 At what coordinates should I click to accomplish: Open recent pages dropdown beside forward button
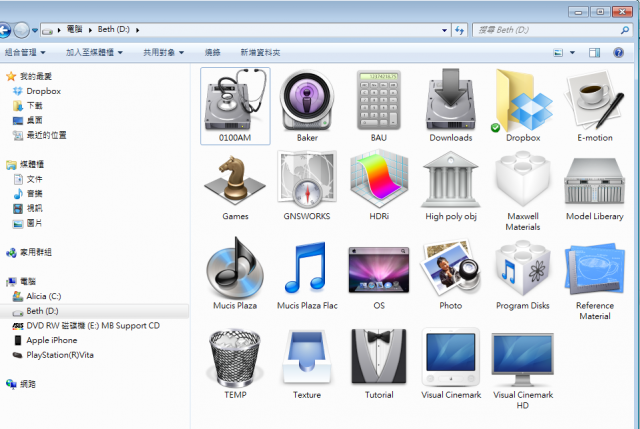(x=35, y=30)
